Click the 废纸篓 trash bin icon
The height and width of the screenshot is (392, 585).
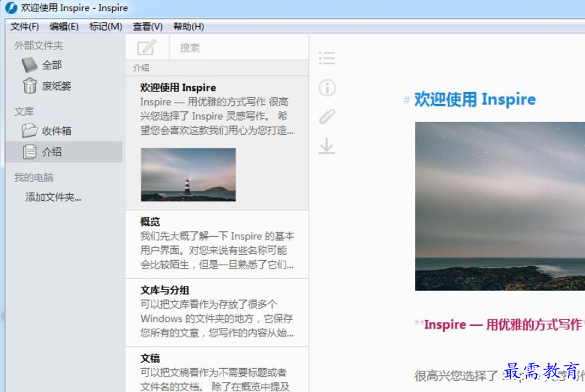30,86
